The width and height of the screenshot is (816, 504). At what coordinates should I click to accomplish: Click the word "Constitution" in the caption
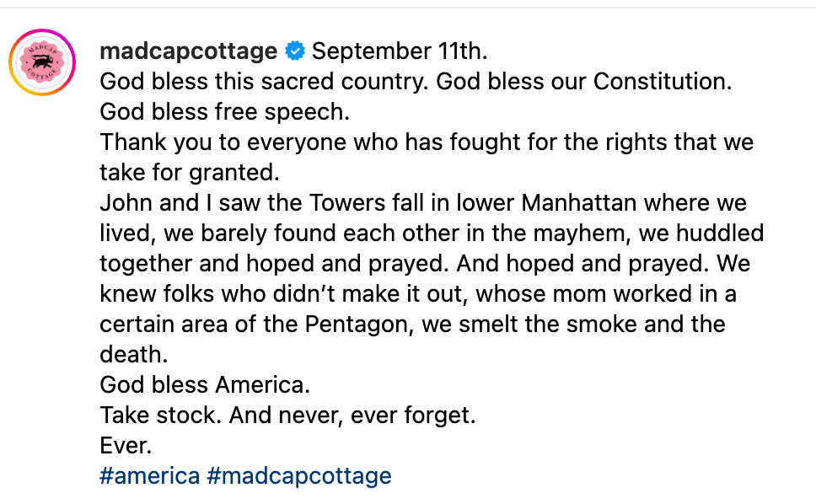[x=660, y=82]
